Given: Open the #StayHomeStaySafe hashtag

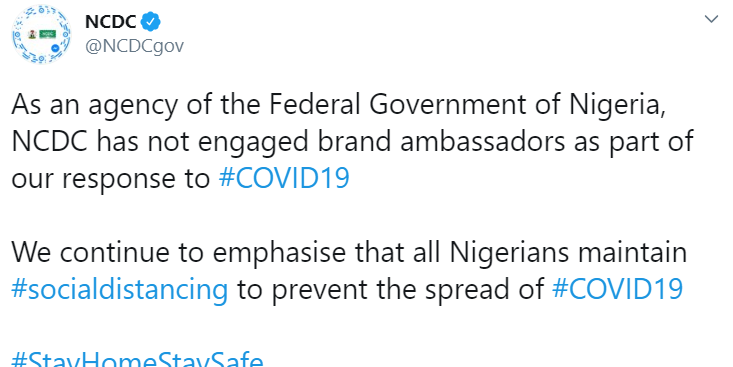Looking at the screenshot, I should [x=137, y=360].
